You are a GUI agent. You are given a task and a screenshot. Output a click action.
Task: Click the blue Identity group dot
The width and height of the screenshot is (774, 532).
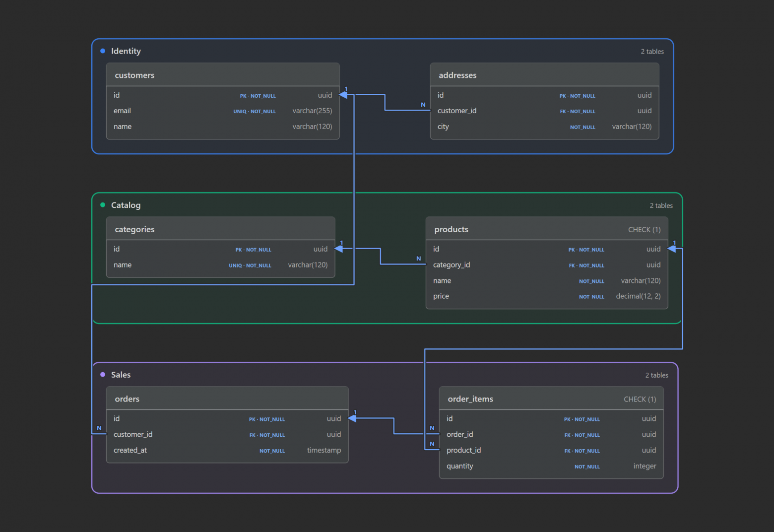pyautogui.click(x=103, y=51)
